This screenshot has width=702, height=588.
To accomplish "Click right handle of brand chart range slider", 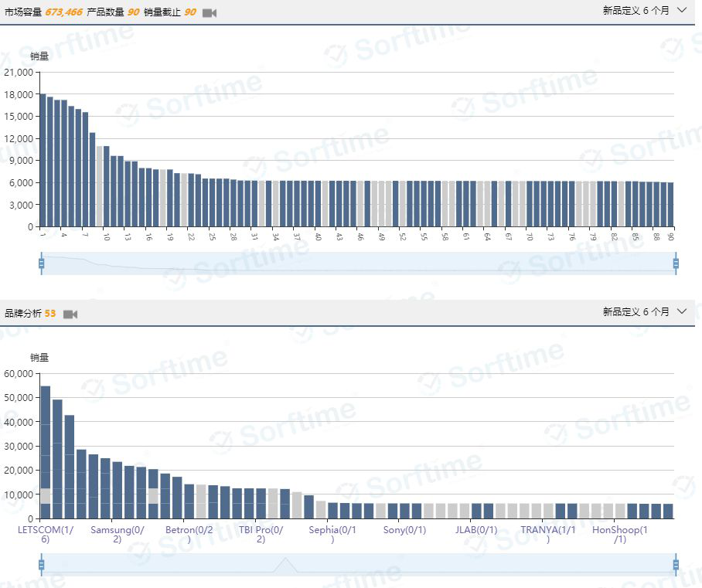I will click(676, 566).
